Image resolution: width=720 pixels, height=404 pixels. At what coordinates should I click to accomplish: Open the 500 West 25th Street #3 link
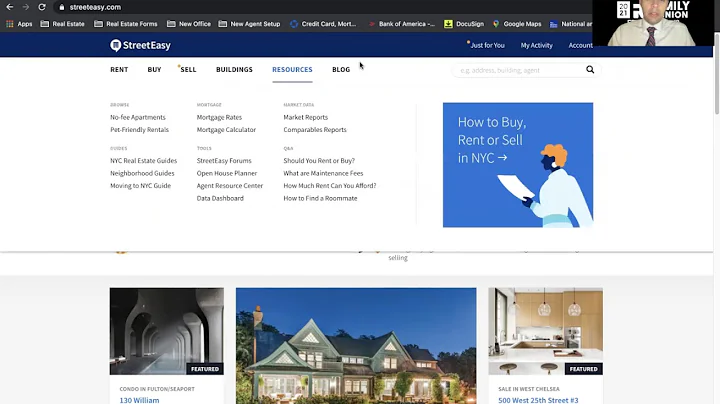pos(538,400)
